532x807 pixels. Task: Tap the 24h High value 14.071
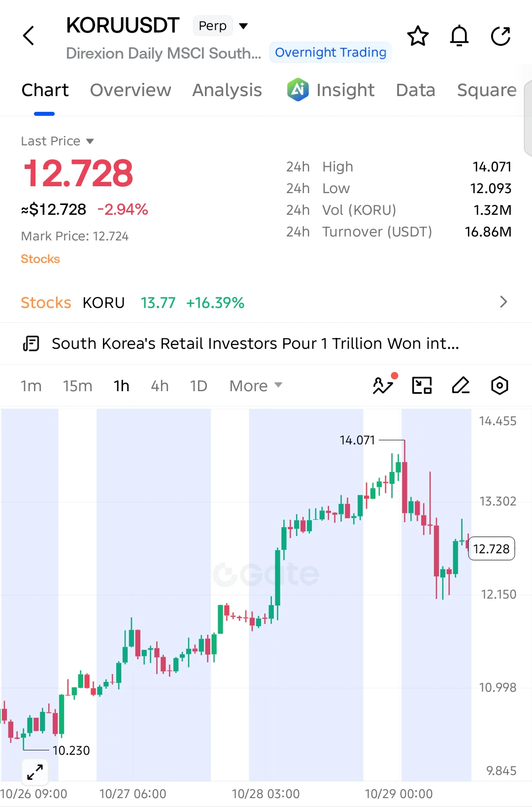tap(492, 167)
